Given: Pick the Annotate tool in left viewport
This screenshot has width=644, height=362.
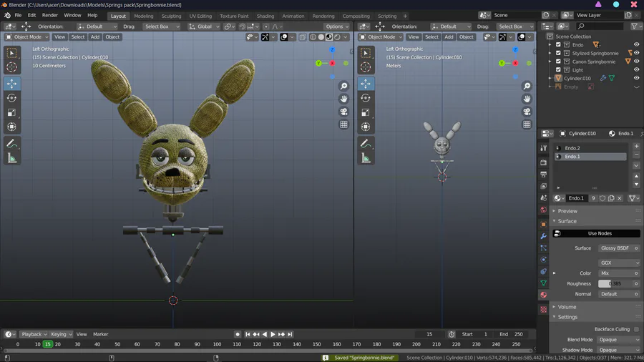Looking at the screenshot, I should pyautogui.click(x=11, y=144).
